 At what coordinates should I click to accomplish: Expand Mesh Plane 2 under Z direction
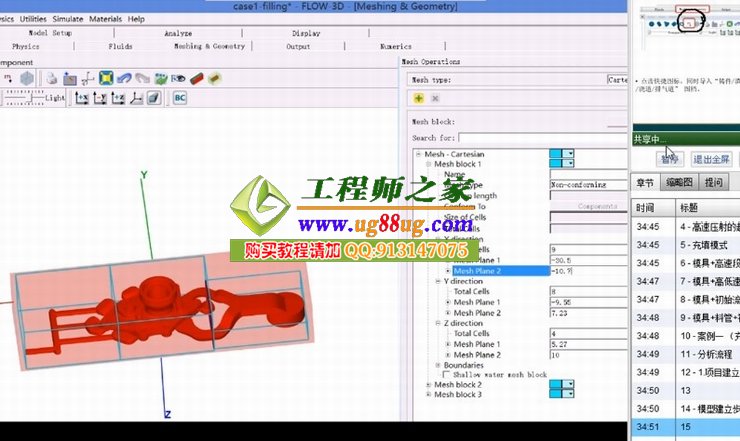(448, 355)
